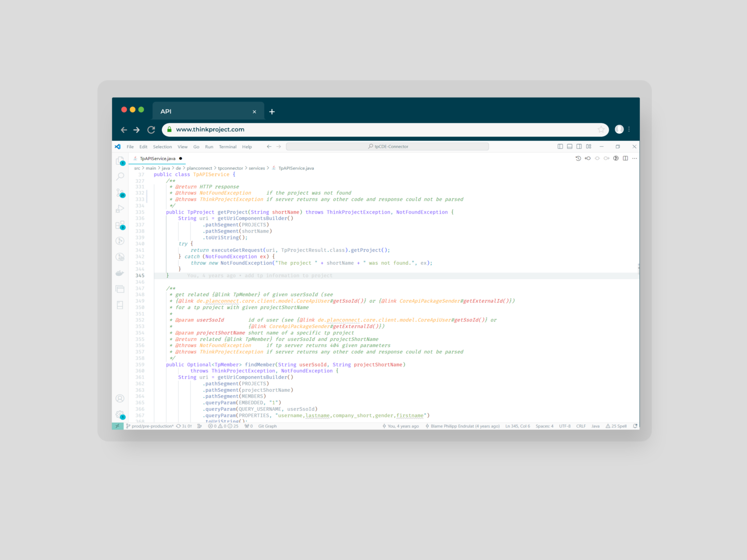Click the tpCDE-Connector command center search box
This screenshot has height=560, width=747.
(387, 146)
